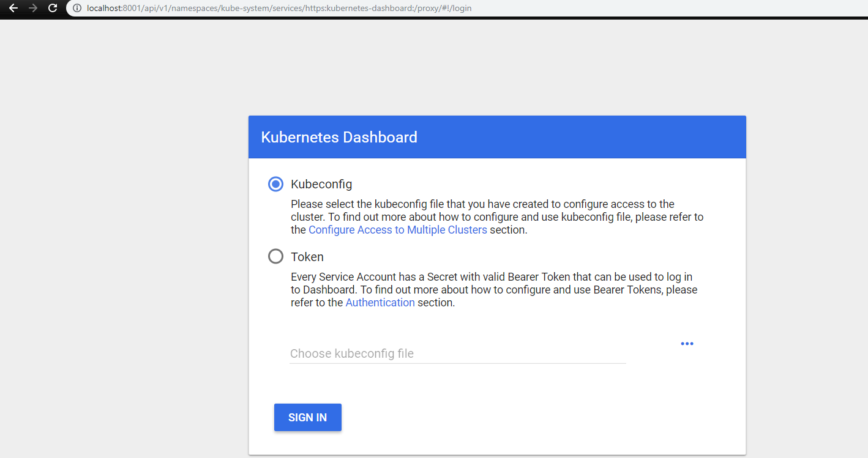Open the file picker three-dots icon

(x=687, y=344)
